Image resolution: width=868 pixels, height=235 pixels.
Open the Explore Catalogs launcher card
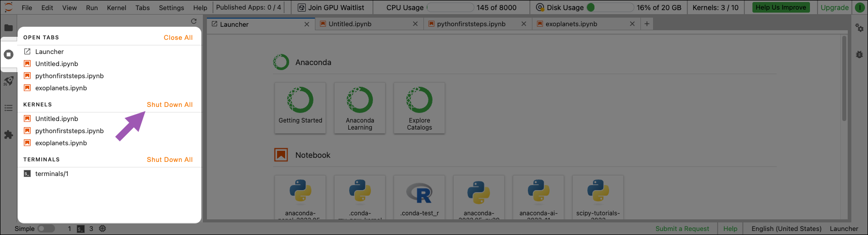coord(419,108)
